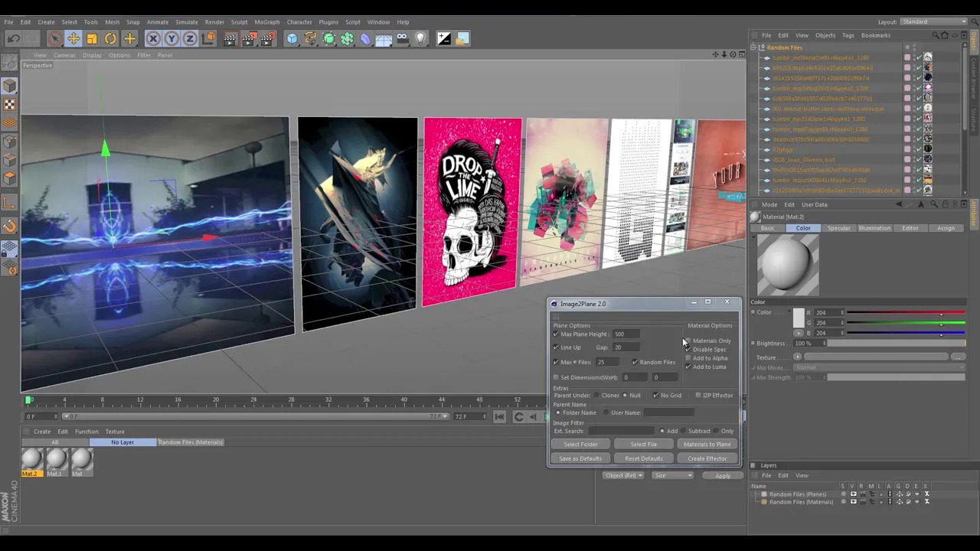Open the Size dropdown in coordinates panel
Viewport: 980px width, 551px height.
click(x=672, y=475)
